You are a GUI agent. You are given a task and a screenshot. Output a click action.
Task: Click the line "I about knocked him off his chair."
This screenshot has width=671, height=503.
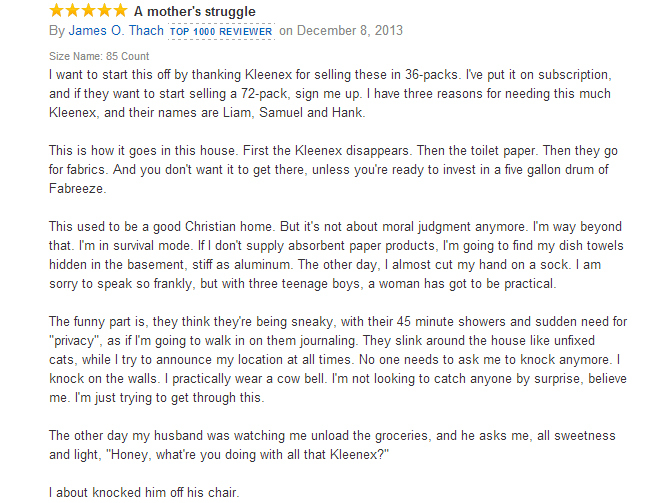pyautogui.click(x=144, y=492)
